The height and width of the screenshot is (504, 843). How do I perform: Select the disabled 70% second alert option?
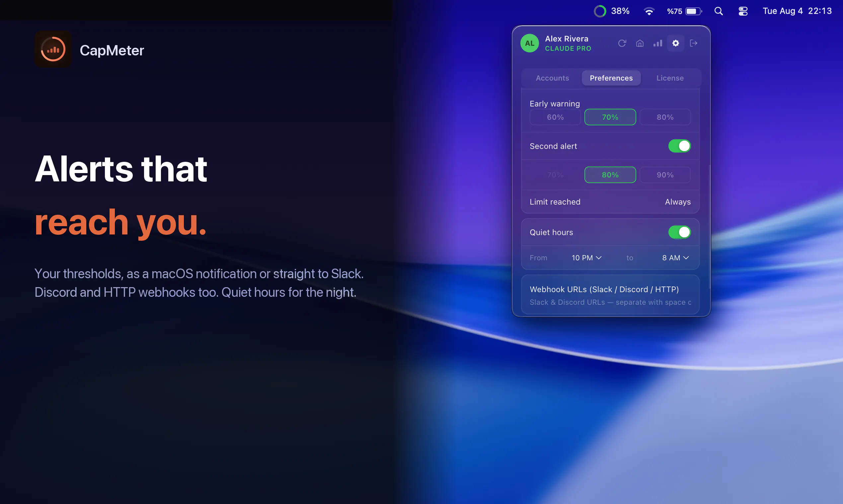(556, 175)
